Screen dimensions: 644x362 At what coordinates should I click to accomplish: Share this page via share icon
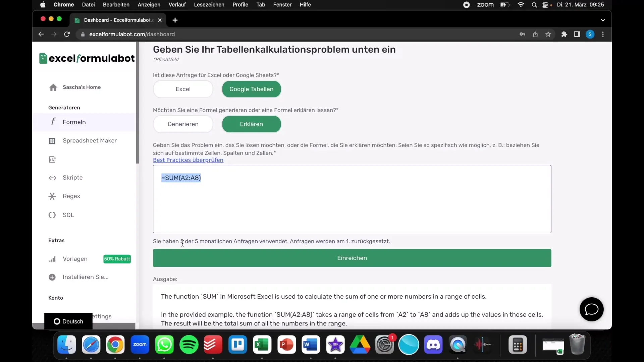[535, 34]
